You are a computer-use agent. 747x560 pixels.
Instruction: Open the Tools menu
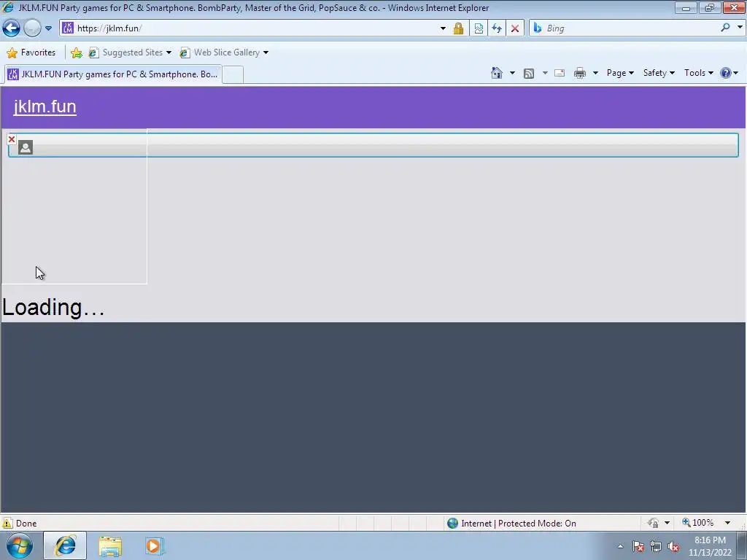coord(698,73)
